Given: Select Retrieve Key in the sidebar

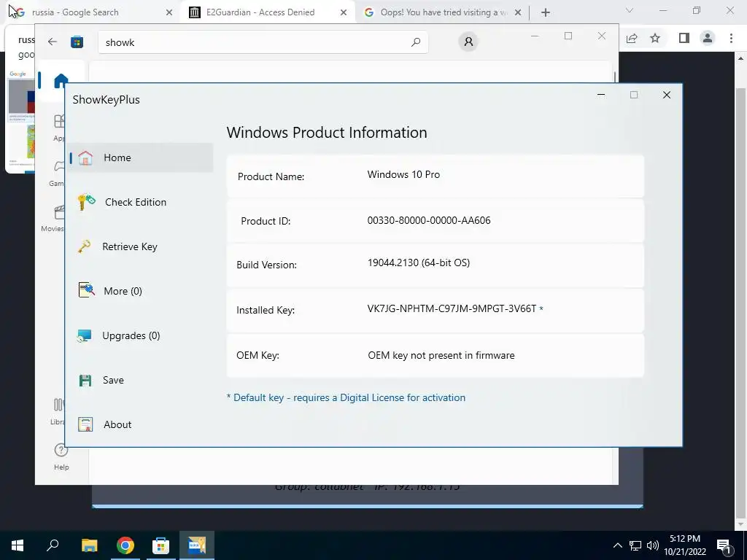Looking at the screenshot, I should click(x=130, y=246).
